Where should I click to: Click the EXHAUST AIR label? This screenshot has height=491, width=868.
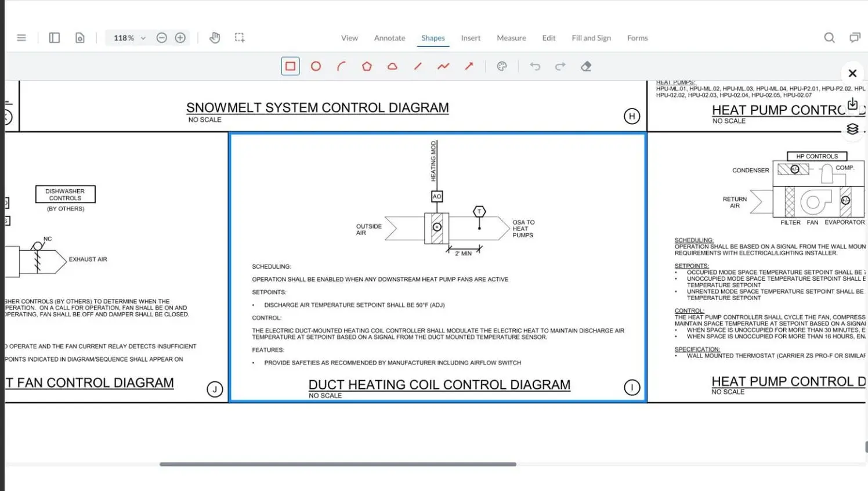88,259
